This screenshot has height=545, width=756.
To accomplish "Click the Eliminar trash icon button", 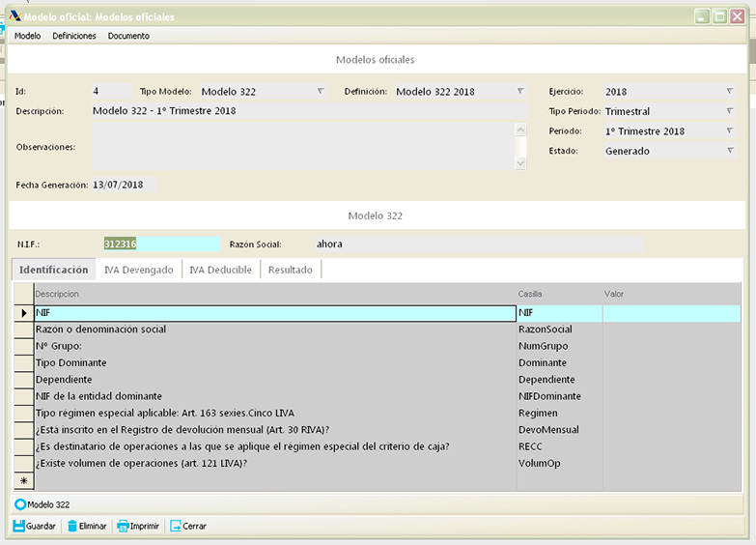I will pyautogui.click(x=87, y=526).
